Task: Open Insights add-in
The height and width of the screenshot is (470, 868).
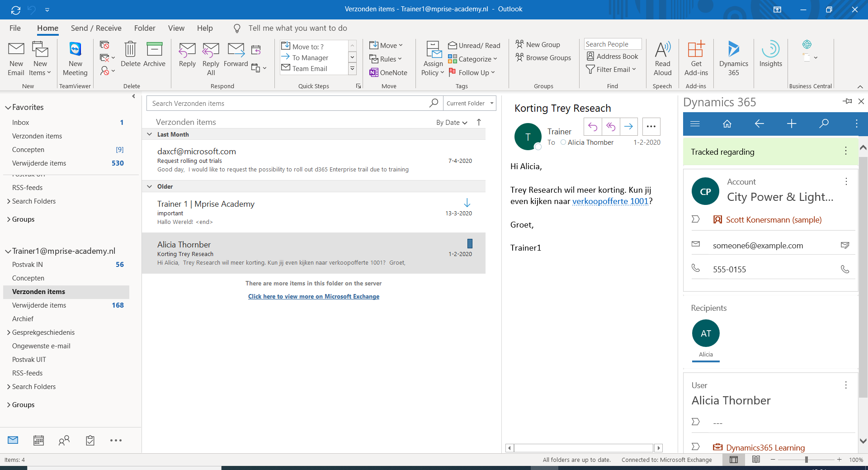Action: 770,54
